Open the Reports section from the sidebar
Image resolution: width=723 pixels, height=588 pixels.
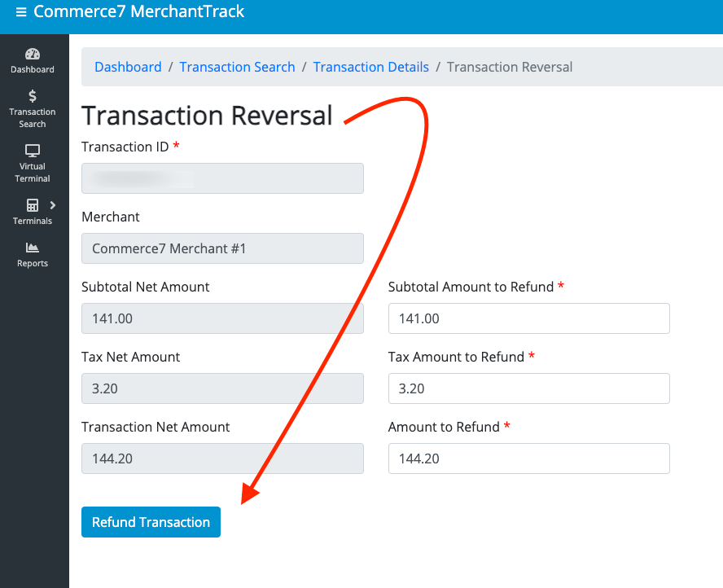pos(33,255)
